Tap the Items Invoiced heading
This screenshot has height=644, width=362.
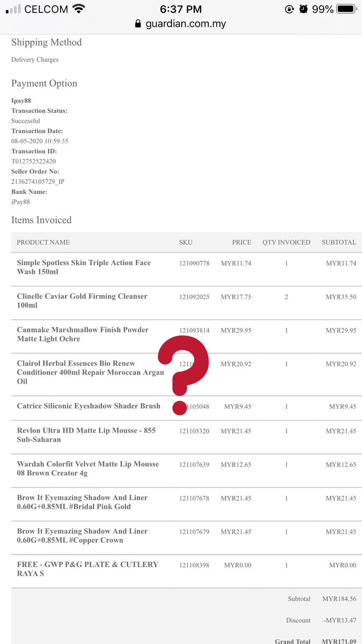coord(41,220)
